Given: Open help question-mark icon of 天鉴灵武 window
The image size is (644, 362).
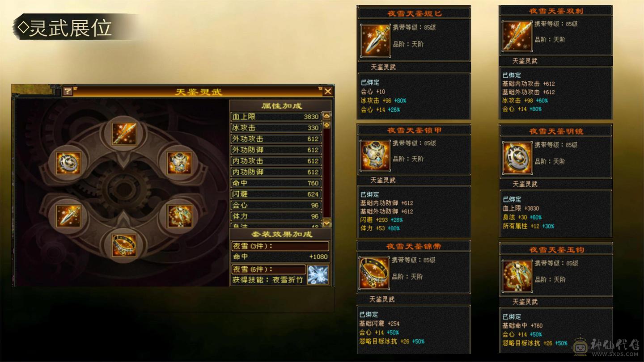Looking at the screenshot, I should 68,92.
